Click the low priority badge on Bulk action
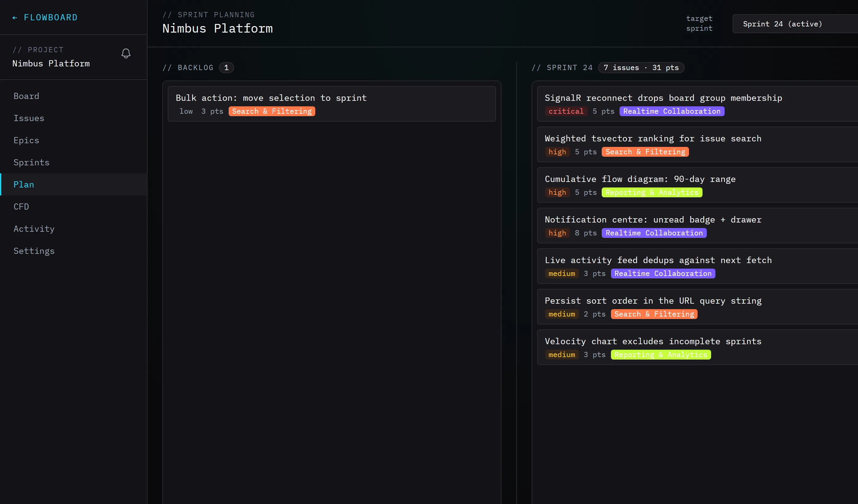 186,111
